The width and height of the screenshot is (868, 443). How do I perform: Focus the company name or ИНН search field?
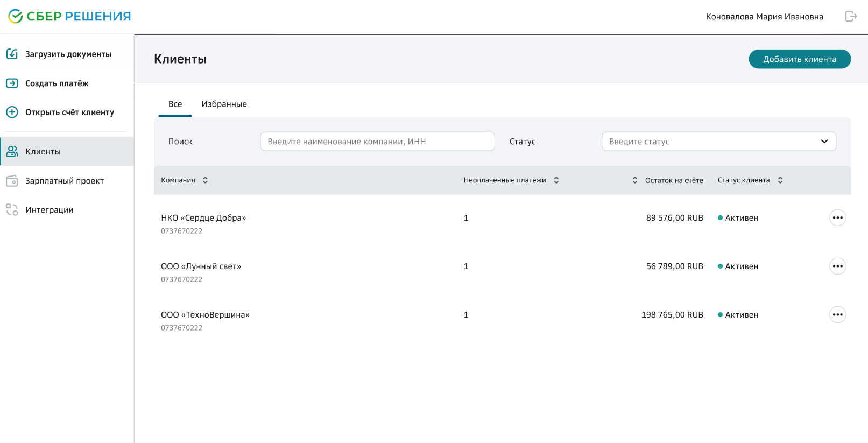coord(377,142)
